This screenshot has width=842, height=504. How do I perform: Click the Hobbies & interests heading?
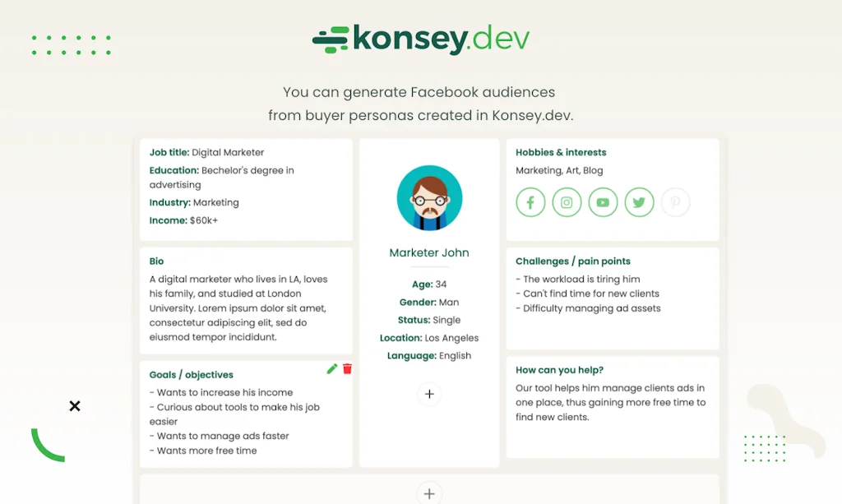(x=560, y=152)
